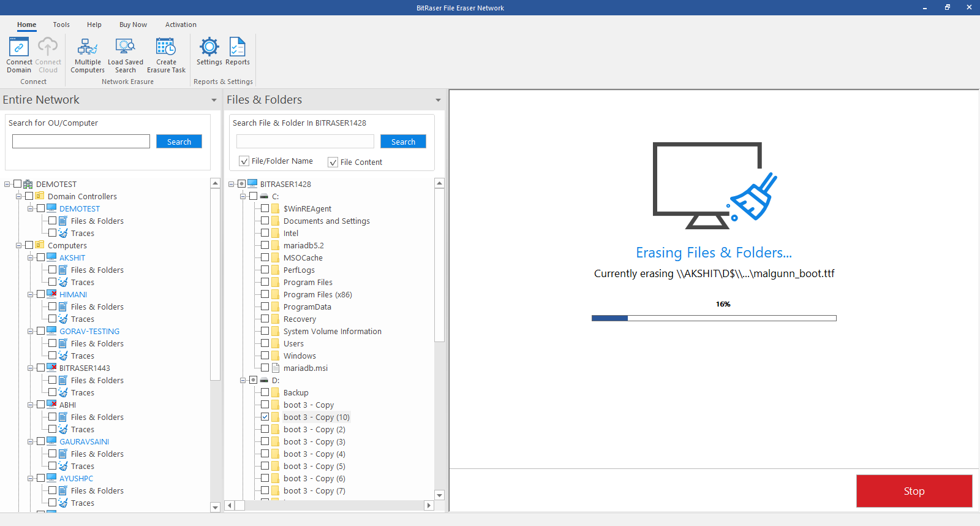The width and height of the screenshot is (980, 526).
Task: Click the GORAV-TESTING computer icon
Action: point(52,331)
